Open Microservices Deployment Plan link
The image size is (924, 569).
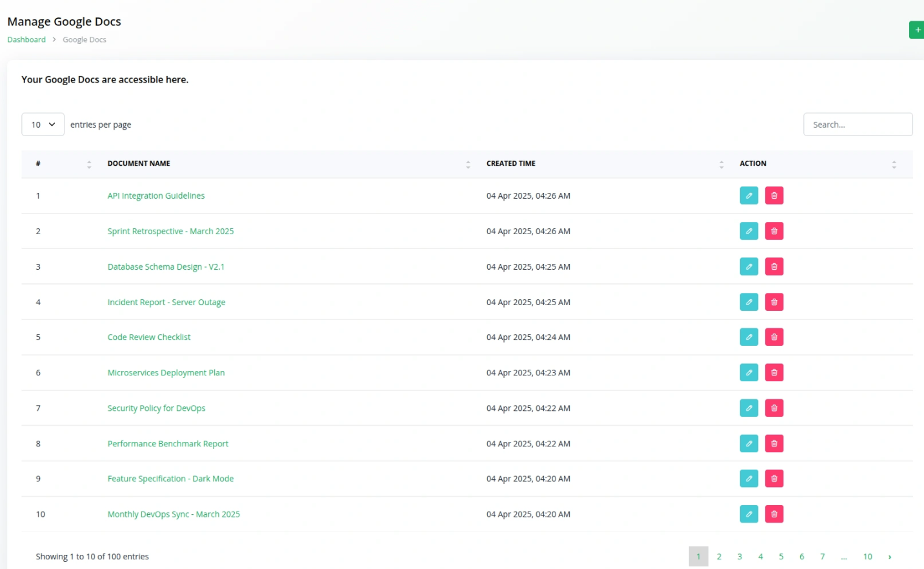(x=166, y=372)
